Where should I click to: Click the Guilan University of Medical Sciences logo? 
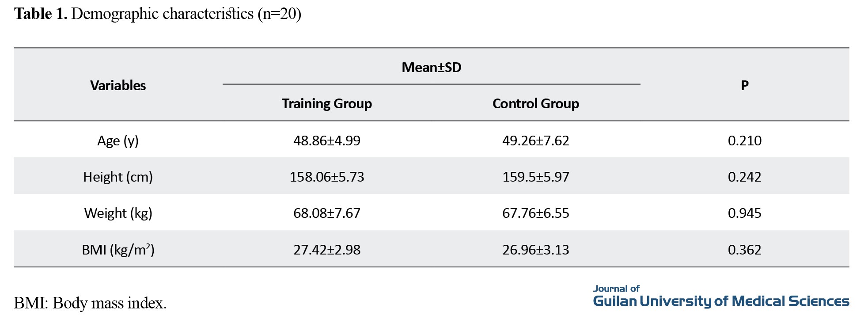point(720,297)
